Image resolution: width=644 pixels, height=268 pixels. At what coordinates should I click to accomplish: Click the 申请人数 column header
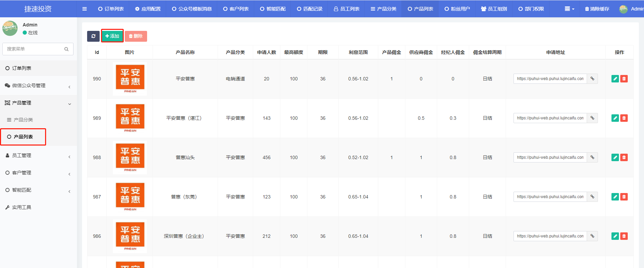pos(266,52)
